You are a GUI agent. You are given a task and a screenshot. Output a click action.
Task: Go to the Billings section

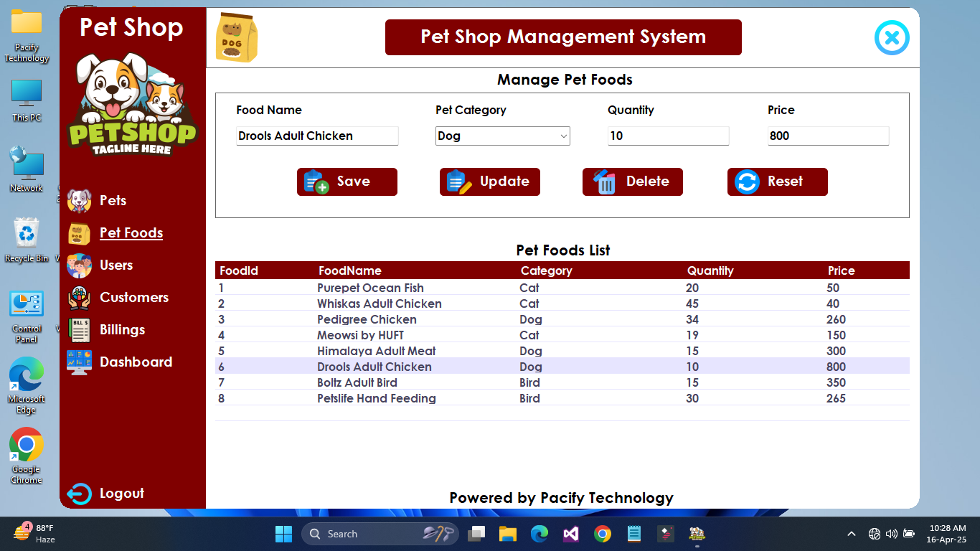(122, 330)
